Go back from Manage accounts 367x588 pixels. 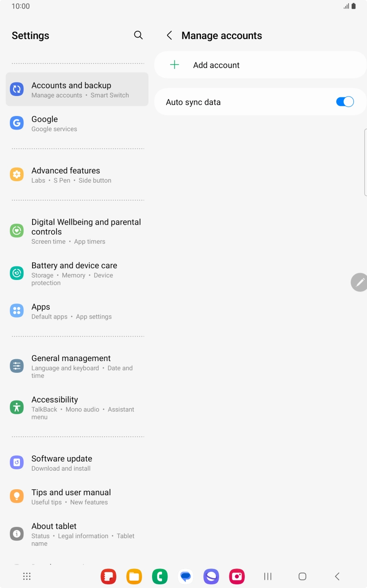pos(169,35)
